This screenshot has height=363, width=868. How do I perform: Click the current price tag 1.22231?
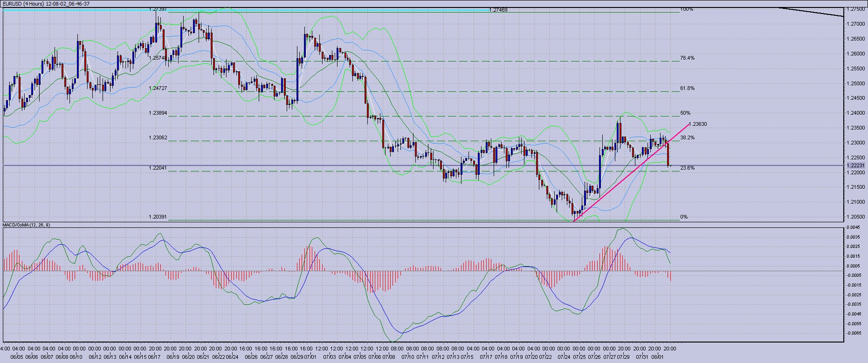coord(855,165)
